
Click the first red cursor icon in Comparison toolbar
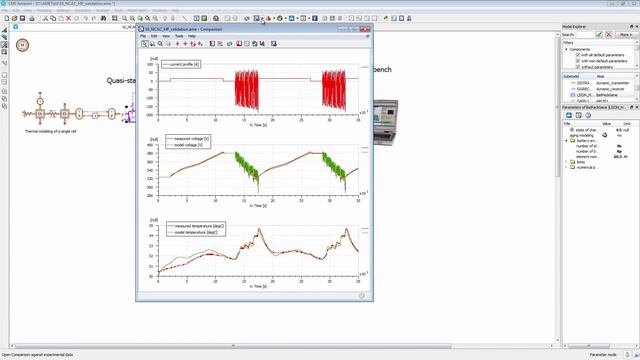(177, 44)
